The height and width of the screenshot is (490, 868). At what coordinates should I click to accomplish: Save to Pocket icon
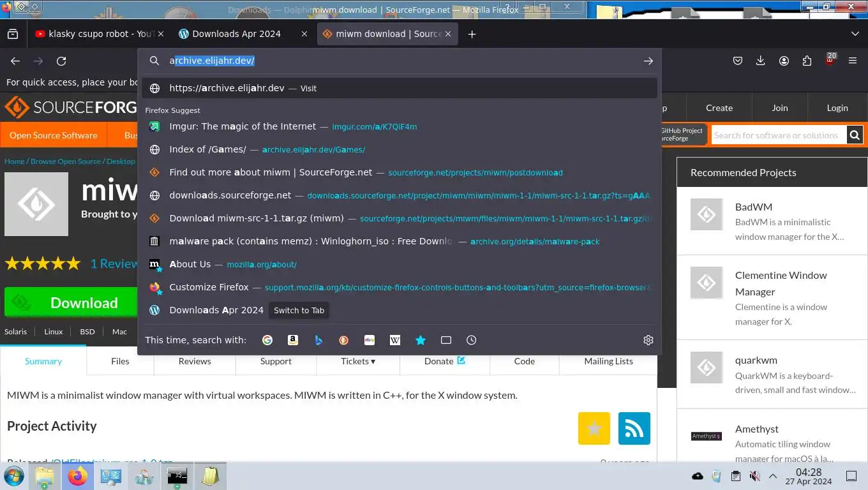(x=738, y=61)
